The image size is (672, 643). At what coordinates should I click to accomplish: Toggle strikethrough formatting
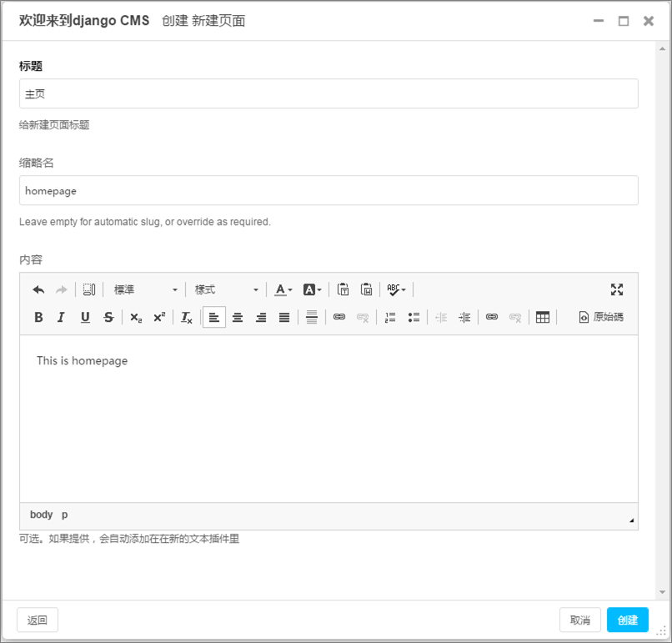[x=108, y=317]
